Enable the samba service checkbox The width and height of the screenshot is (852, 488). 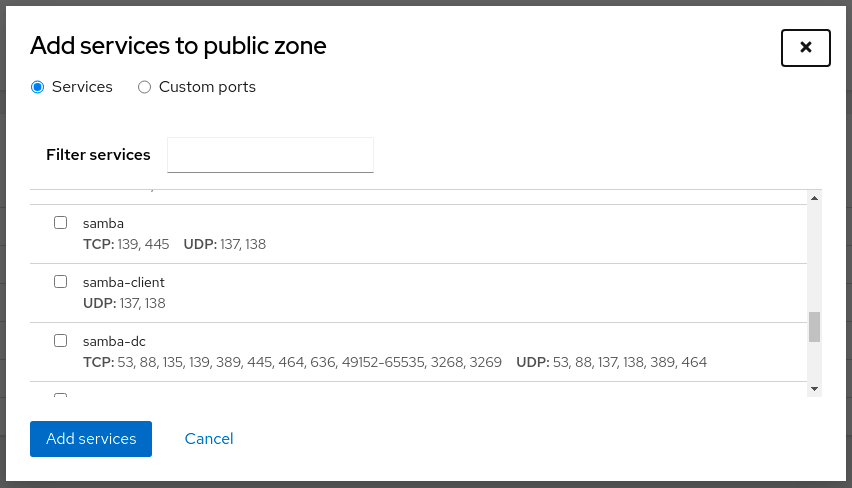click(x=61, y=223)
